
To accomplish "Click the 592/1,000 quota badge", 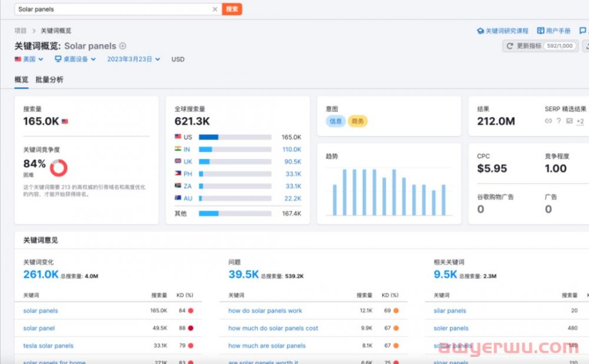I will pos(560,46).
